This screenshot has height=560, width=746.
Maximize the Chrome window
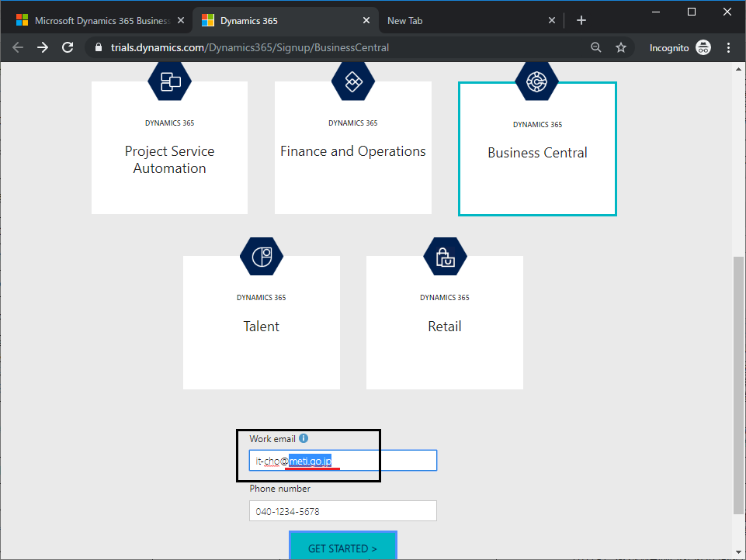(x=692, y=12)
